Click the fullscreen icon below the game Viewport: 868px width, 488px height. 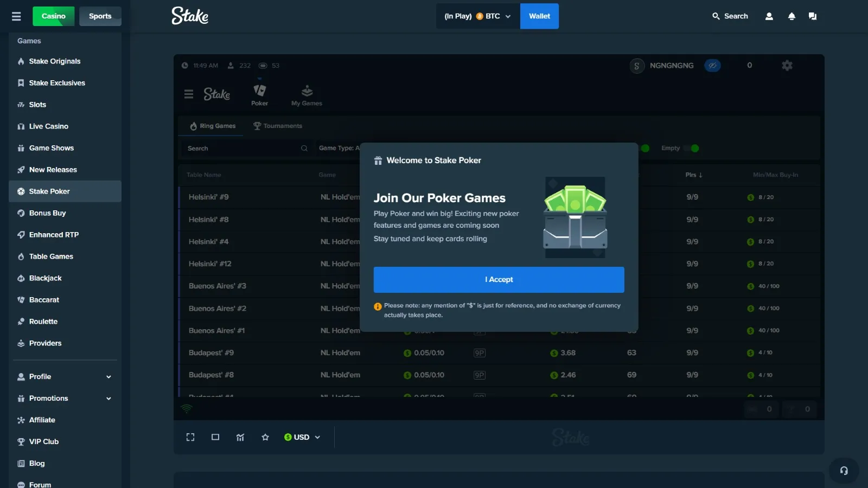190,437
